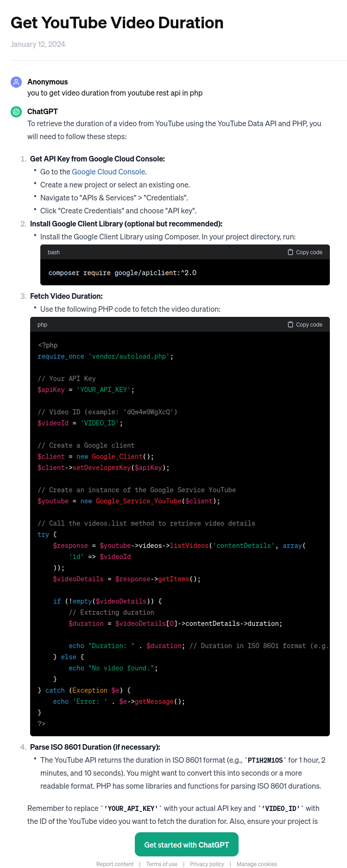Click the $response->getItems() line
The image size is (347, 868).
(127, 579)
